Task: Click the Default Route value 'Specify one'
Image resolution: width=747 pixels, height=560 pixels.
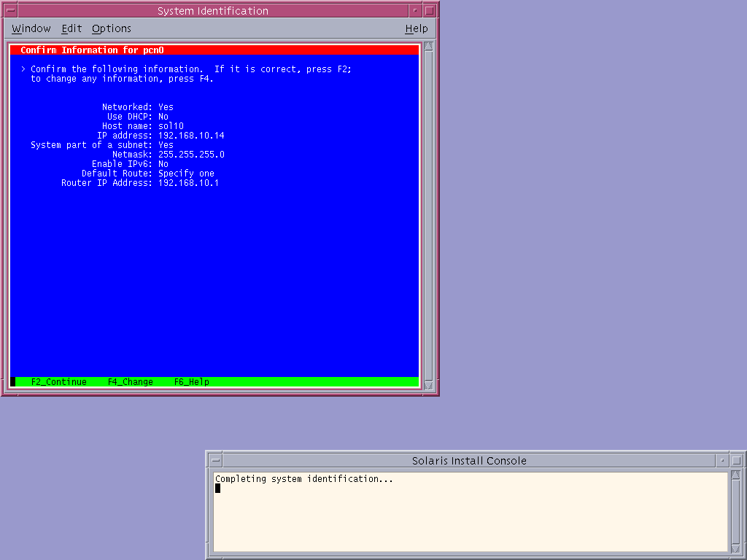Action: coord(186,174)
